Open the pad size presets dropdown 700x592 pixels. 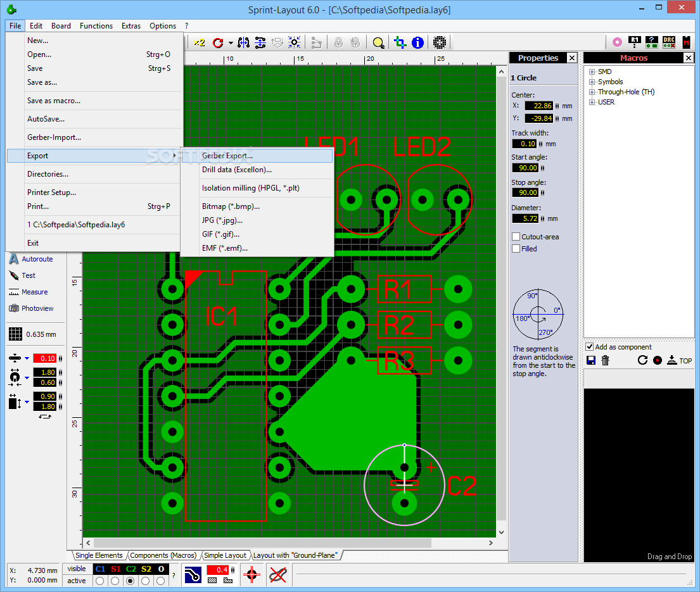pos(27,378)
